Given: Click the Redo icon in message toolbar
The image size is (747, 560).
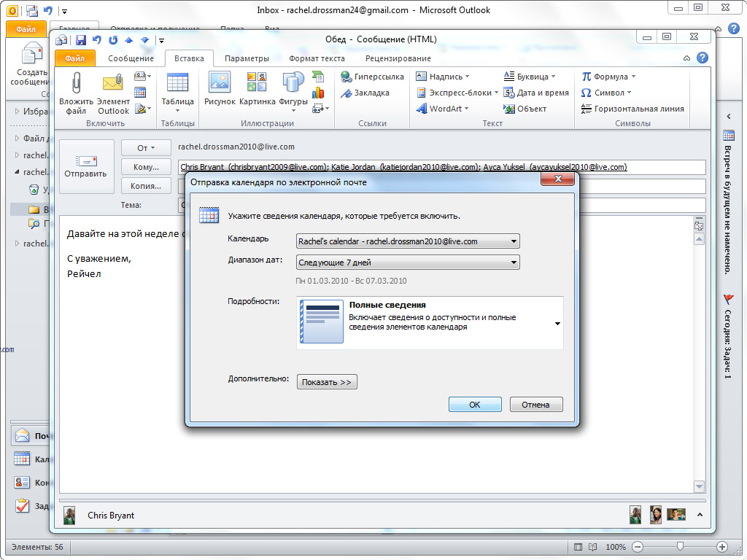Looking at the screenshot, I should tap(113, 40).
